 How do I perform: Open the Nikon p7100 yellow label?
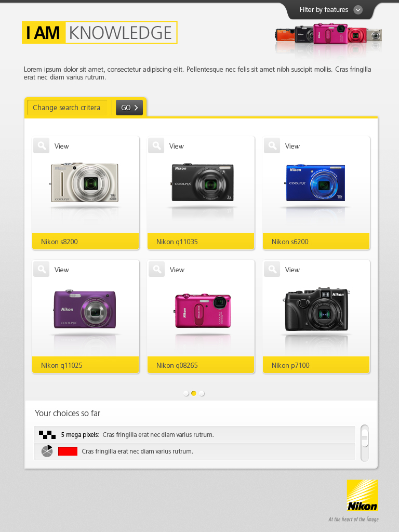tap(316, 365)
